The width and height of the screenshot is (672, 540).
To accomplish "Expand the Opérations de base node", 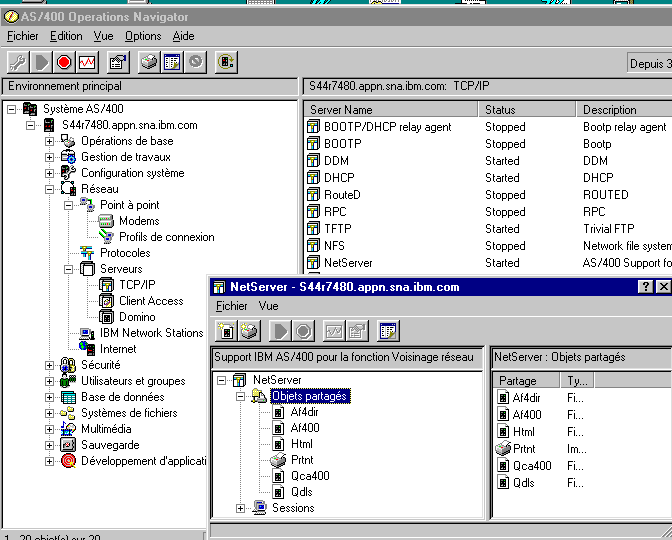I will pos(49,141).
